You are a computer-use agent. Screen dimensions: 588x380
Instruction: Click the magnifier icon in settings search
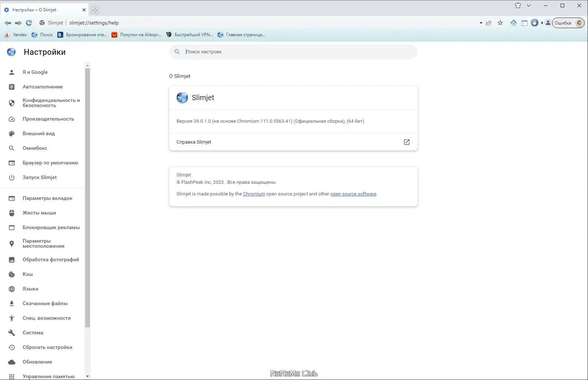[x=177, y=52]
